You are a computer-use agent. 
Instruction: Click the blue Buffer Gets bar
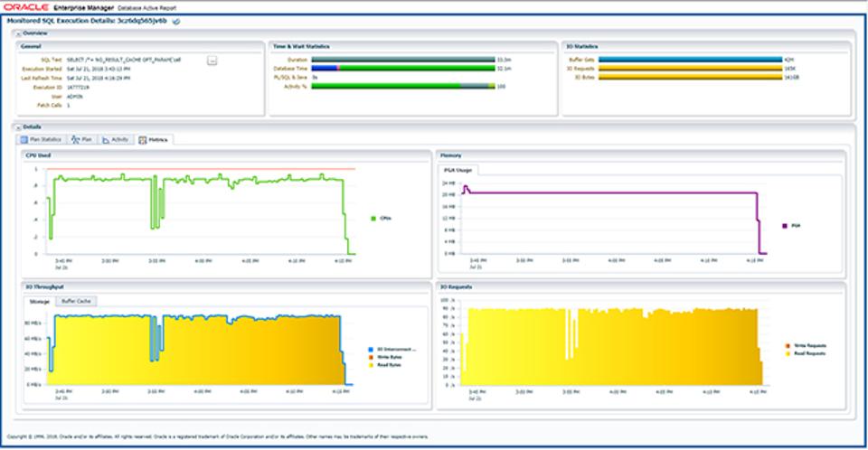[690, 60]
